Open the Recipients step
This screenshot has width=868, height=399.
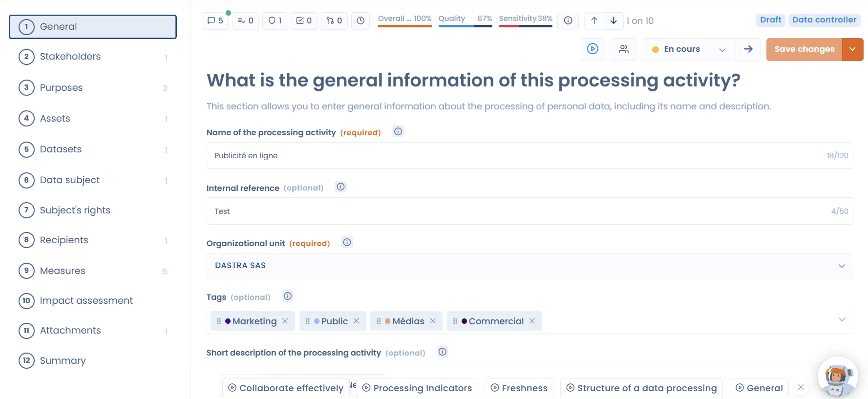coord(93,240)
